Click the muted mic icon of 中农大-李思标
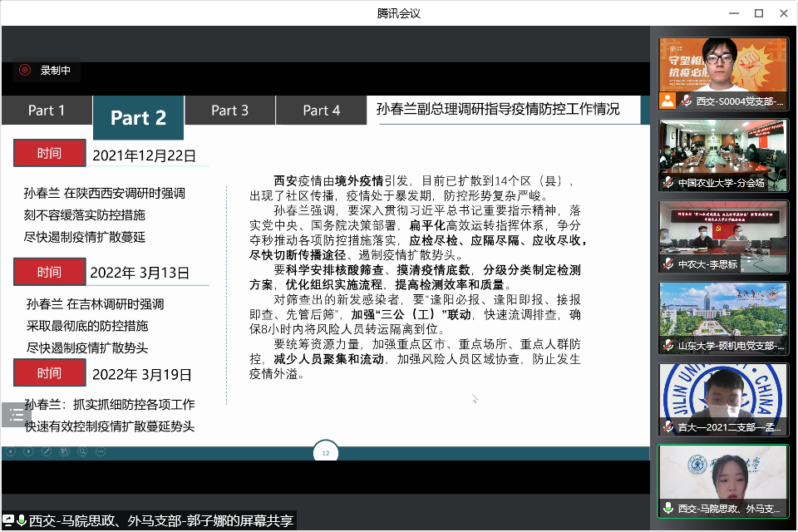The width and height of the screenshot is (798, 532). coord(667,264)
